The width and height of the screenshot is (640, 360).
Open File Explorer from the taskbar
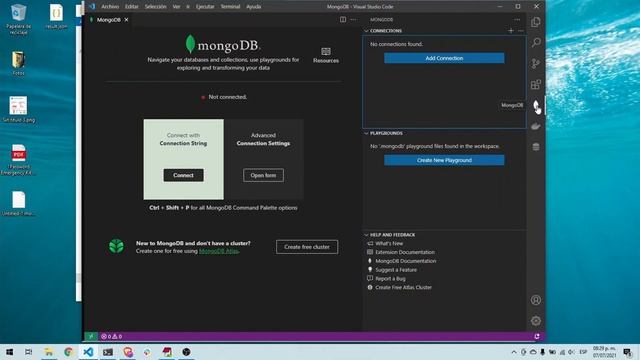49,352
